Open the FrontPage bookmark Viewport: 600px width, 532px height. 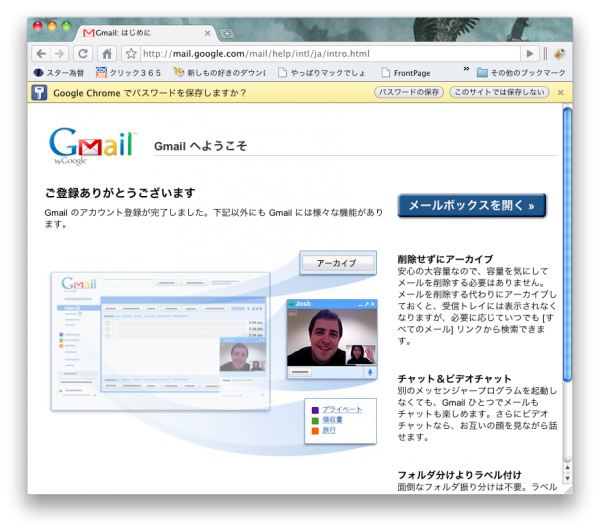click(406, 73)
